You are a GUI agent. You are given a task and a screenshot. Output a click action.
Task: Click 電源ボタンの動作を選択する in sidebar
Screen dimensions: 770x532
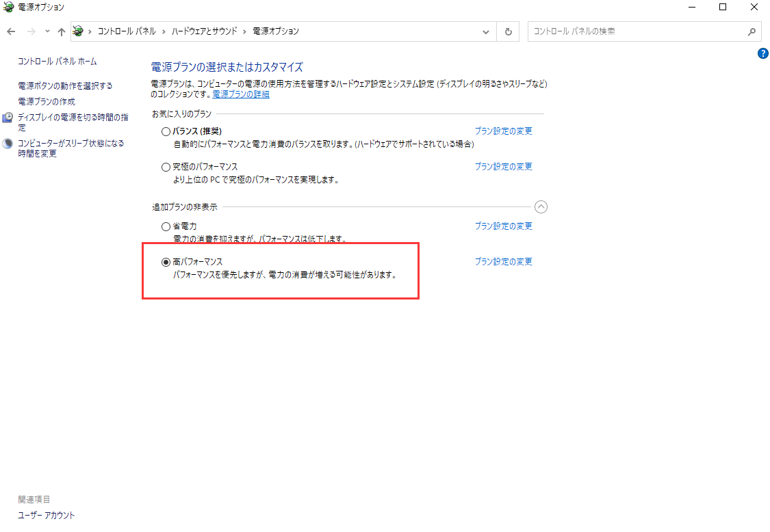(65, 85)
